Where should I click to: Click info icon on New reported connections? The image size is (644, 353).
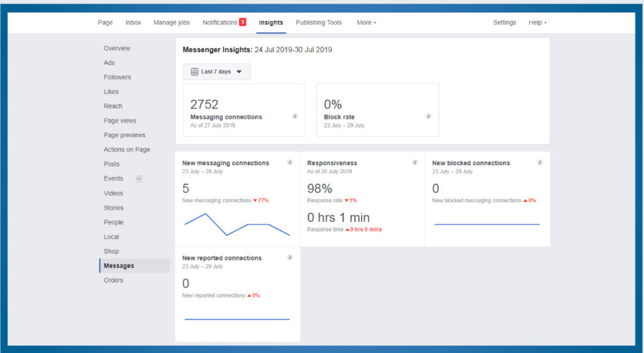pos(289,258)
